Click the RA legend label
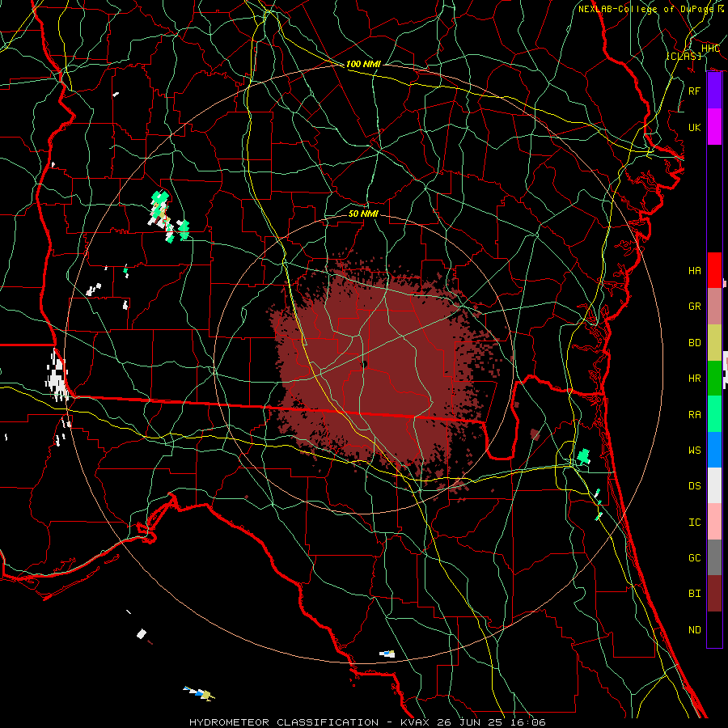728x728 pixels. (x=694, y=414)
